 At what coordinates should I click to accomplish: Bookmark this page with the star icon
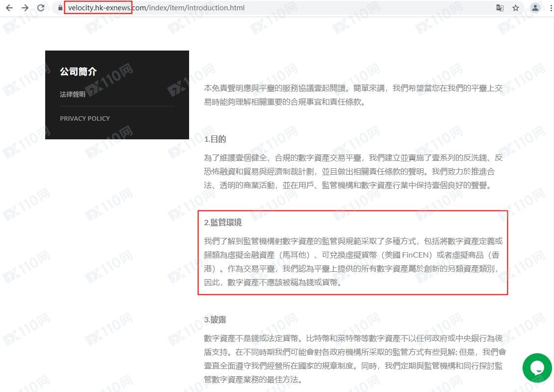516,8
